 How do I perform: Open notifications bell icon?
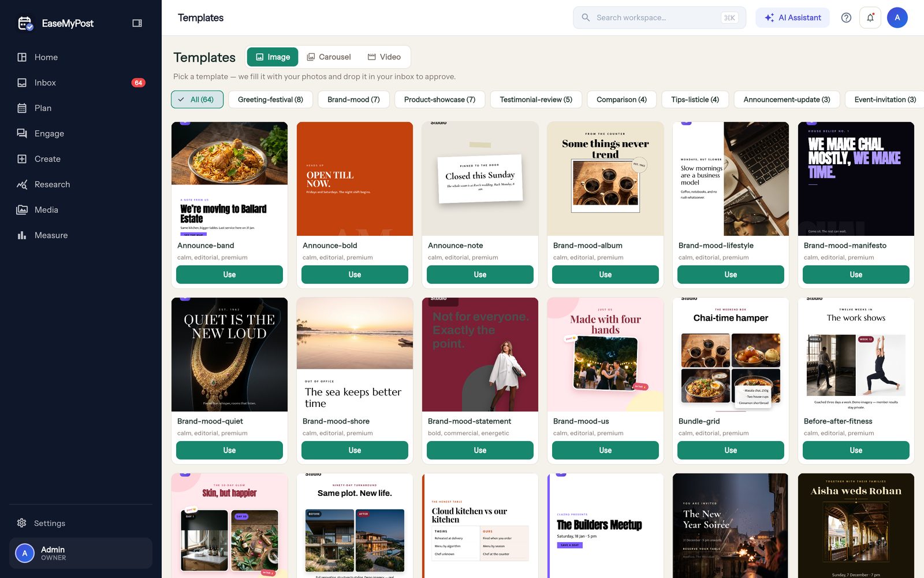coord(870,17)
